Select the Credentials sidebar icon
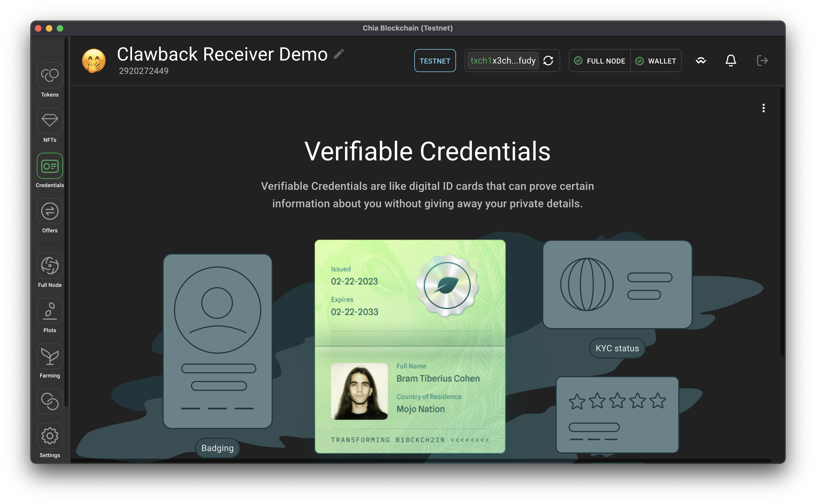The width and height of the screenshot is (816, 504). pos(50,166)
